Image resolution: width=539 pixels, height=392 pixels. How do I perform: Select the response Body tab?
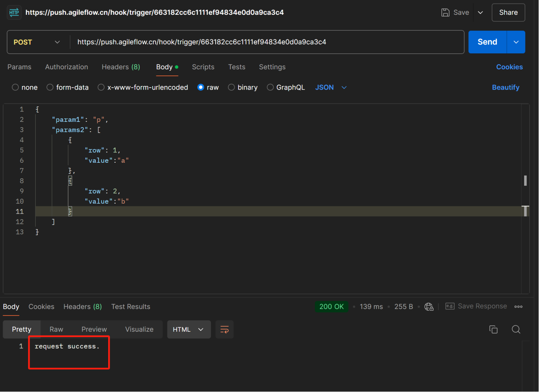11,307
